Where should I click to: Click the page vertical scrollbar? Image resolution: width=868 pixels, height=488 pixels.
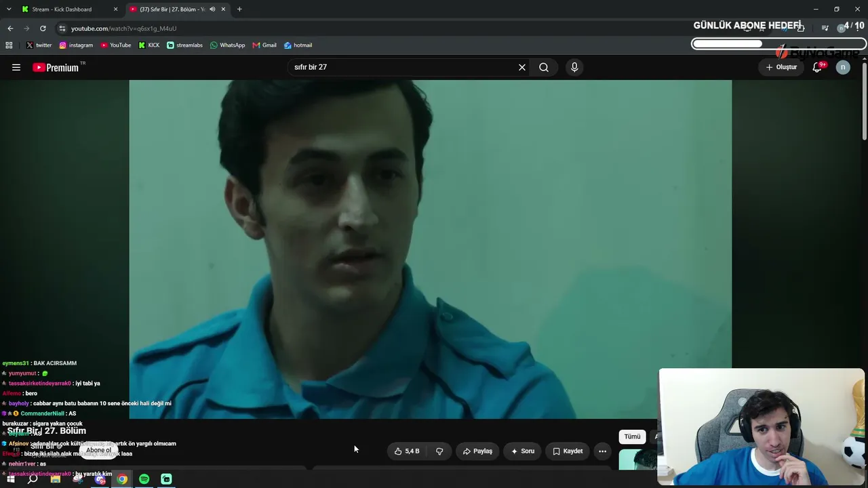click(864, 102)
